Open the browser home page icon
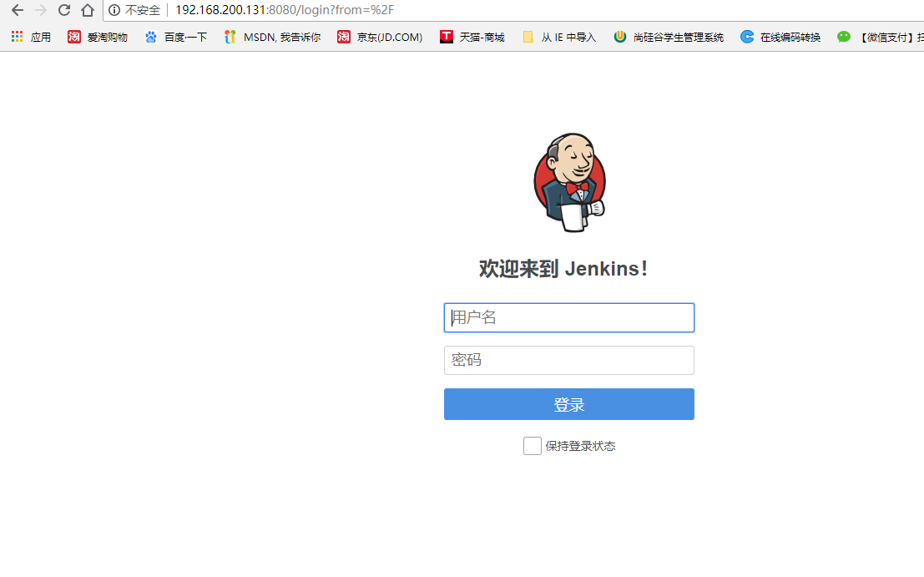This screenshot has height=577, width=924. (x=88, y=10)
